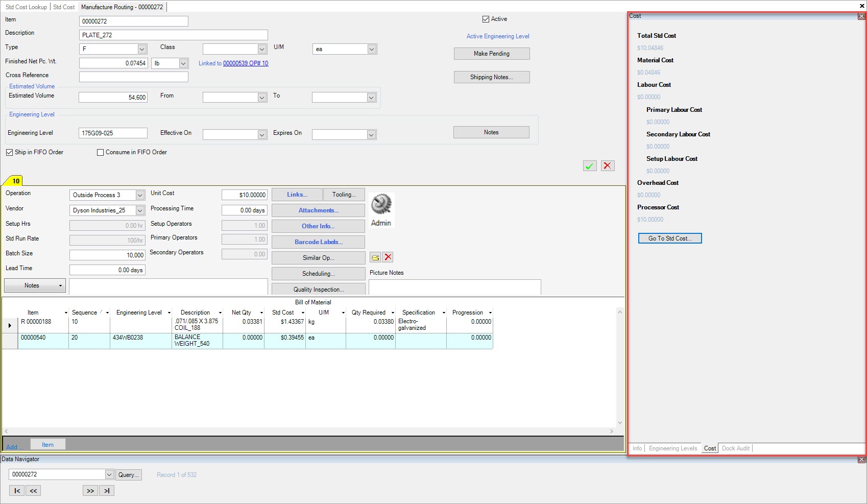Switch to Info tab in side panel
867x504 pixels.
[x=637, y=448]
